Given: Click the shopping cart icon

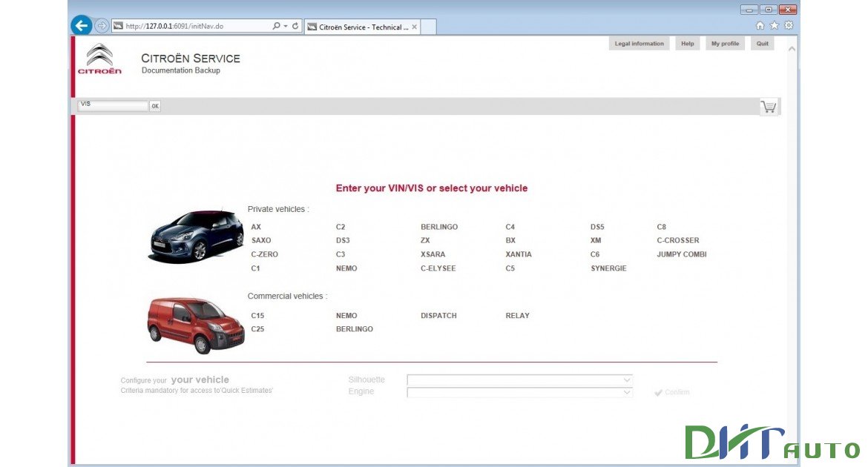Looking at the screenshot, I should click(769, 106).
